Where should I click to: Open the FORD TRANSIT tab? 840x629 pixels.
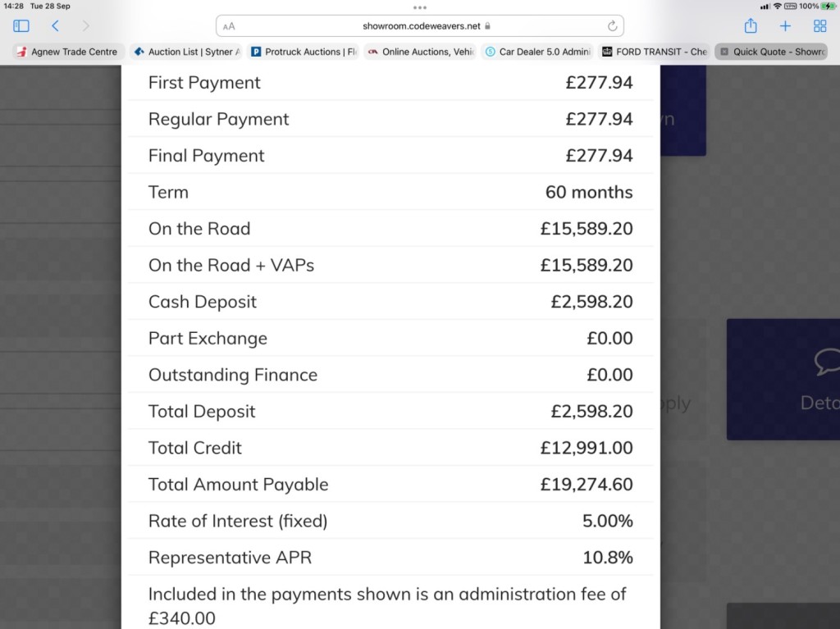point(655,52)
